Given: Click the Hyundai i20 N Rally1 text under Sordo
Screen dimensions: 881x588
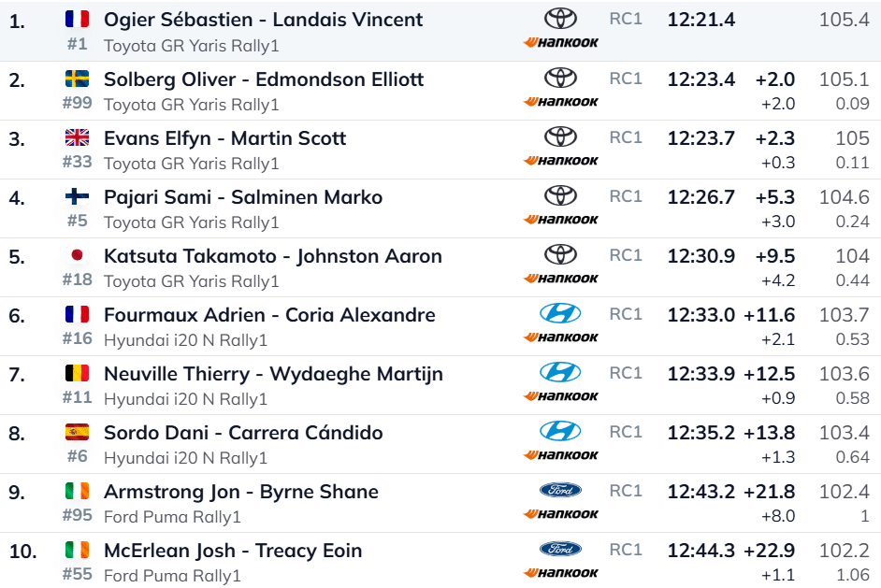Looking at the screenshot, I should coord(185,458).
